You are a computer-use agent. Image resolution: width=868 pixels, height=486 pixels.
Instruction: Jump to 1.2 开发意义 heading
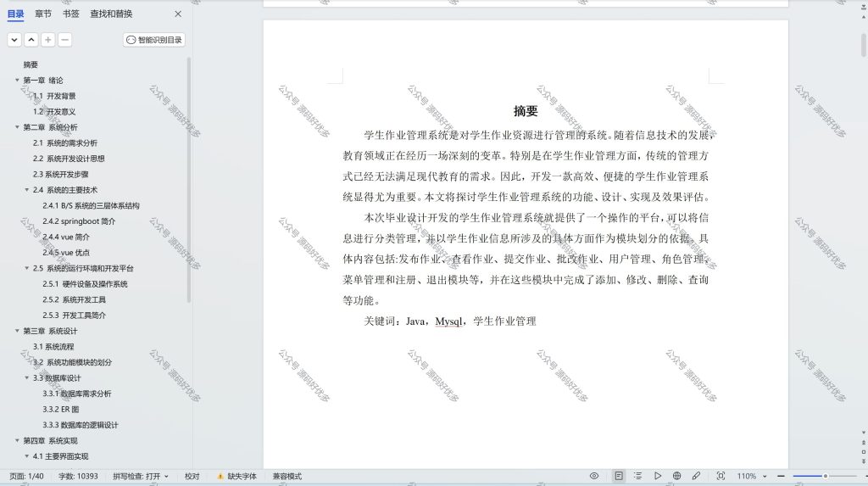[x=54, y=111]
